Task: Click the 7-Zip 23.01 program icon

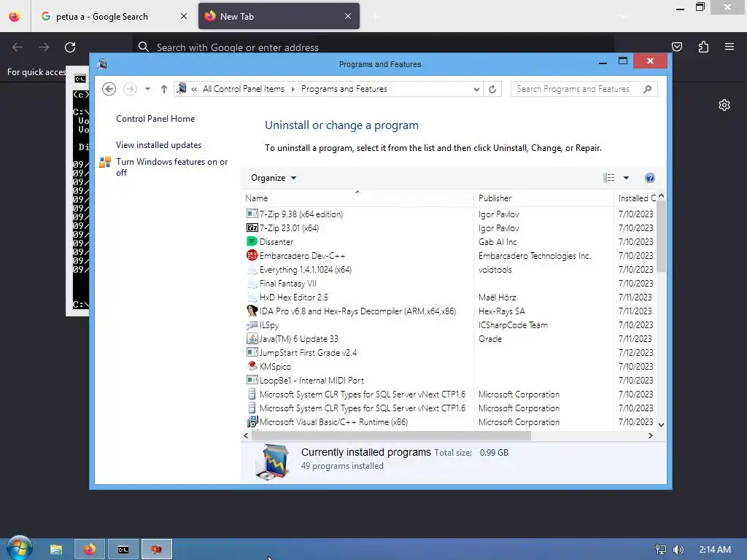Action: [252, 227]
